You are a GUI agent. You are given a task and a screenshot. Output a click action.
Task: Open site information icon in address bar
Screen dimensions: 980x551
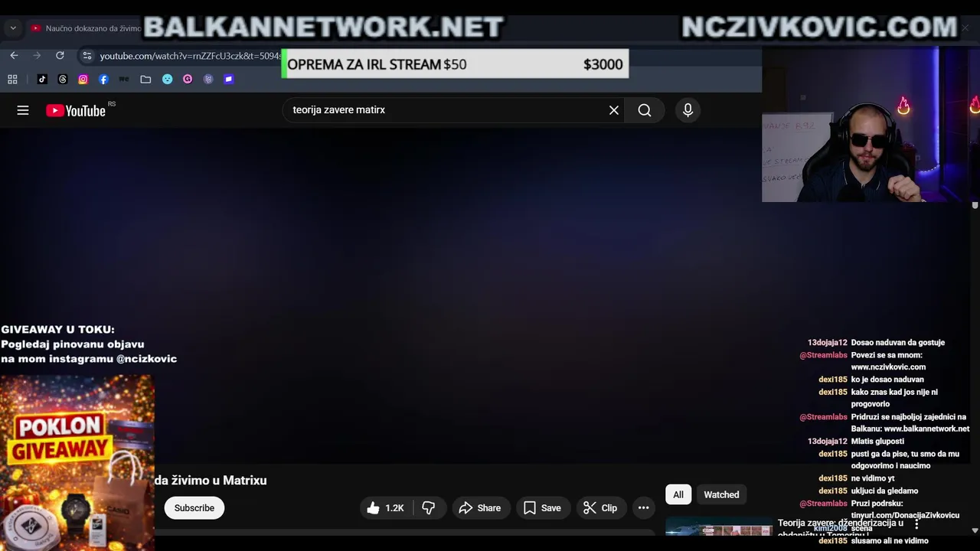point(87,56)
